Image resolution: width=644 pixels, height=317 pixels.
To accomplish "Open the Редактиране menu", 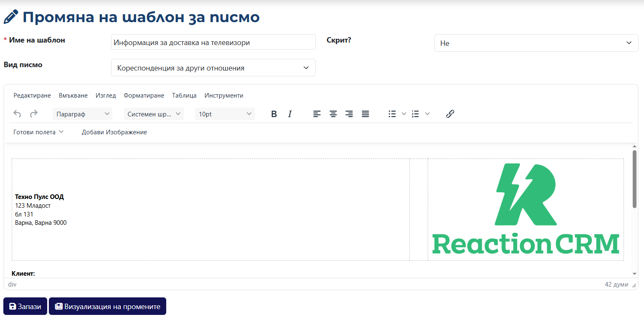I will pos(32,96).
